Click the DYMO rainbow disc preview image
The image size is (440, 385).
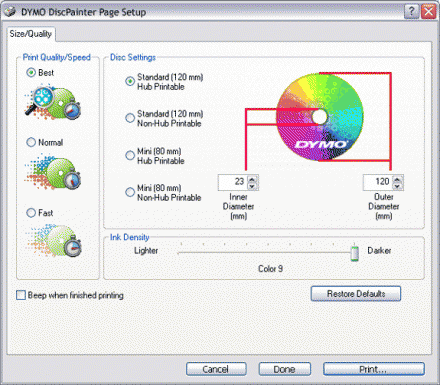(320, 117)
